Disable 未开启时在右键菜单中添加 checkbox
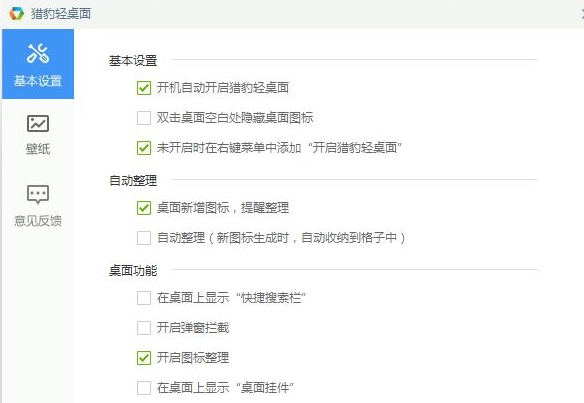The width and height of the screenshot is (584, 403). pyautogui.click(x=144, y=148)
